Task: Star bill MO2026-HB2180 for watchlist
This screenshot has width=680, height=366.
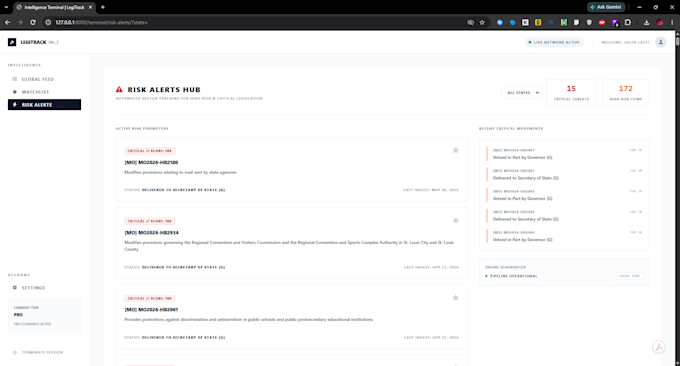Action: pyautogui.click(x=455, y=150)
